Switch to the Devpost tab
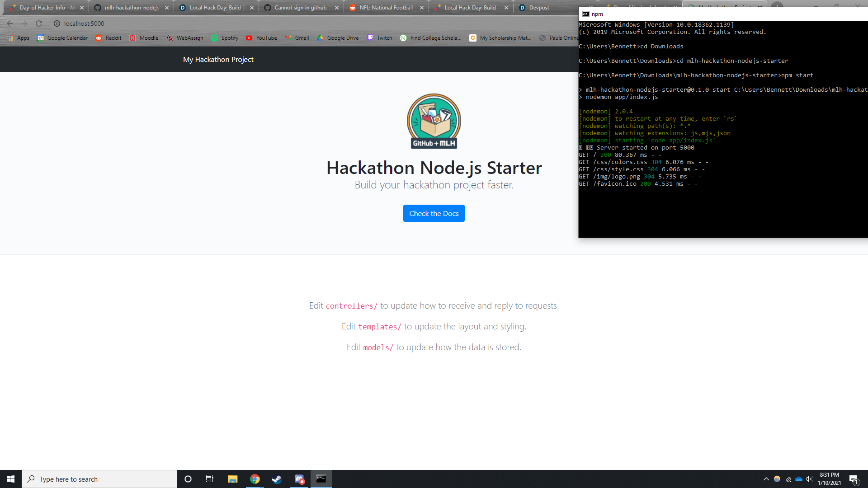Viewport: 868px width, 488px height. [x=539, y=8]
